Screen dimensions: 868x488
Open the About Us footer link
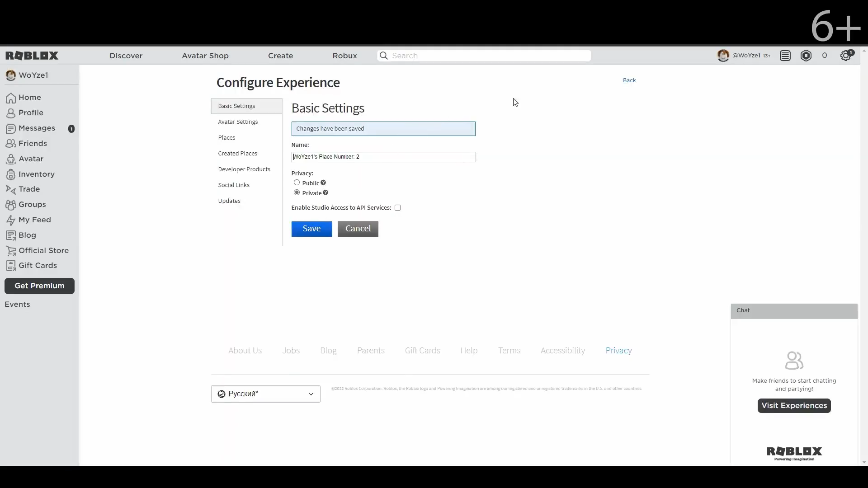click(x=245, y=351)
